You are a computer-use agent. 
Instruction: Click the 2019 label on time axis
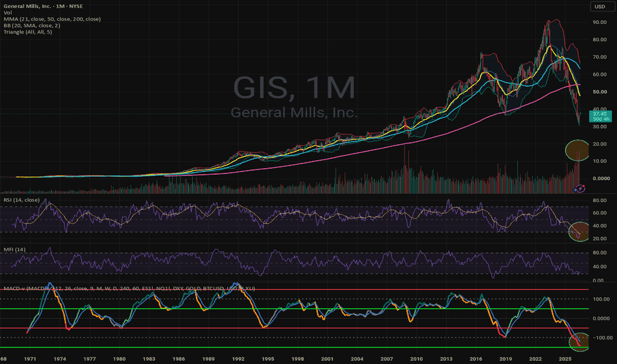(506, 359)
